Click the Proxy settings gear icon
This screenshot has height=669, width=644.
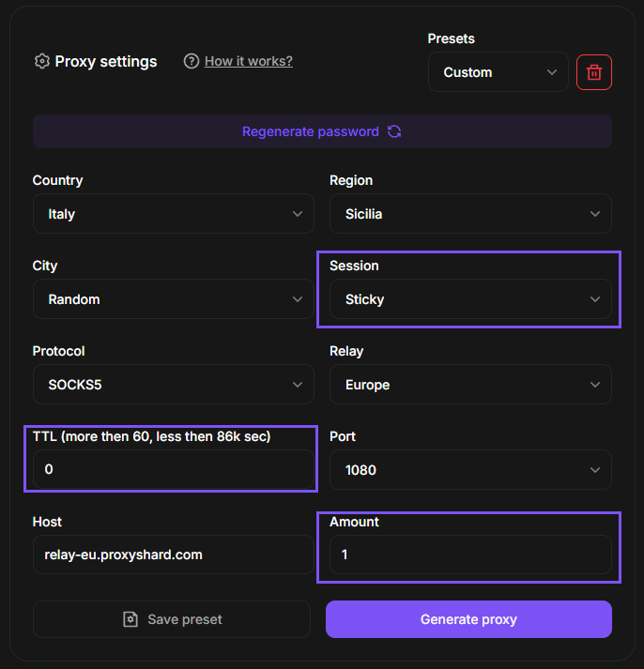click(41, 62)
